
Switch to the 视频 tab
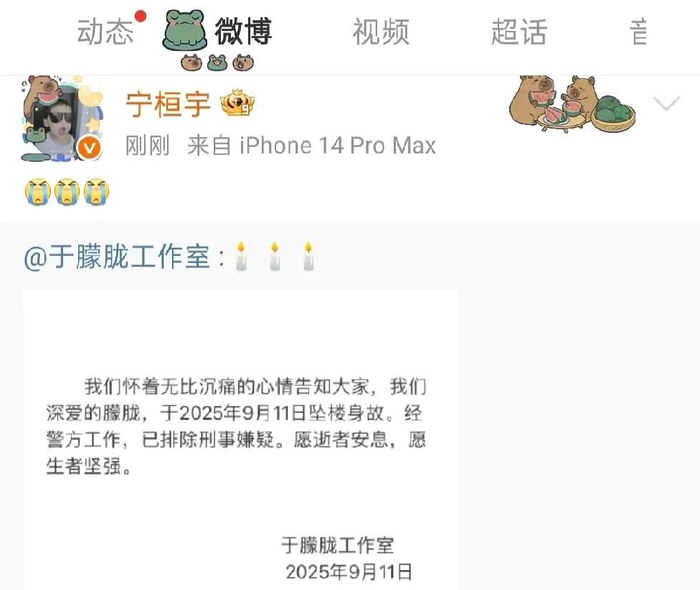coord(381,32)
